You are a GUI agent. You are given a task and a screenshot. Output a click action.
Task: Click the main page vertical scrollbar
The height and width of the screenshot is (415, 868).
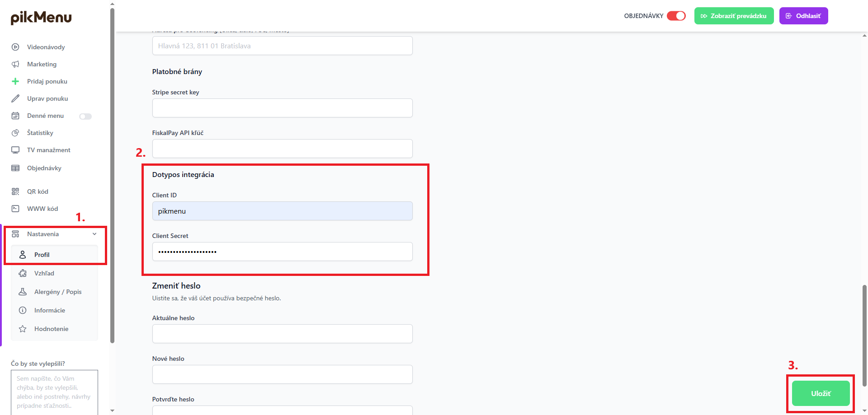coord(864,335)
